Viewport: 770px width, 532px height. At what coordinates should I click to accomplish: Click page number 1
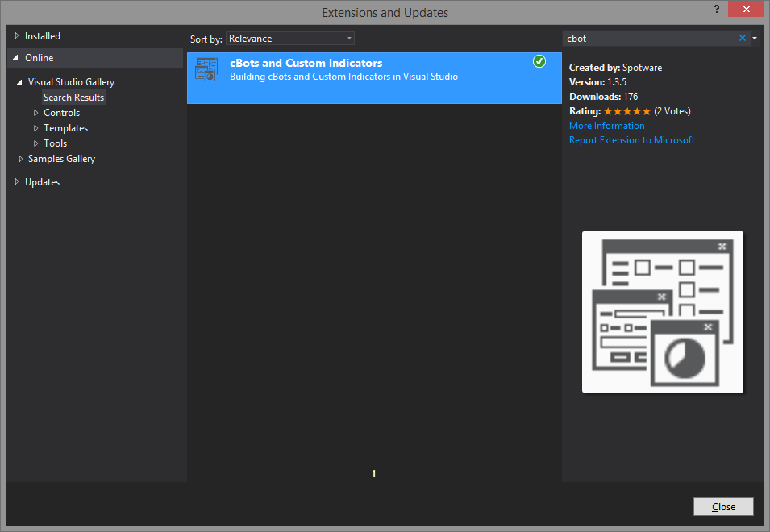pos(373,474)
